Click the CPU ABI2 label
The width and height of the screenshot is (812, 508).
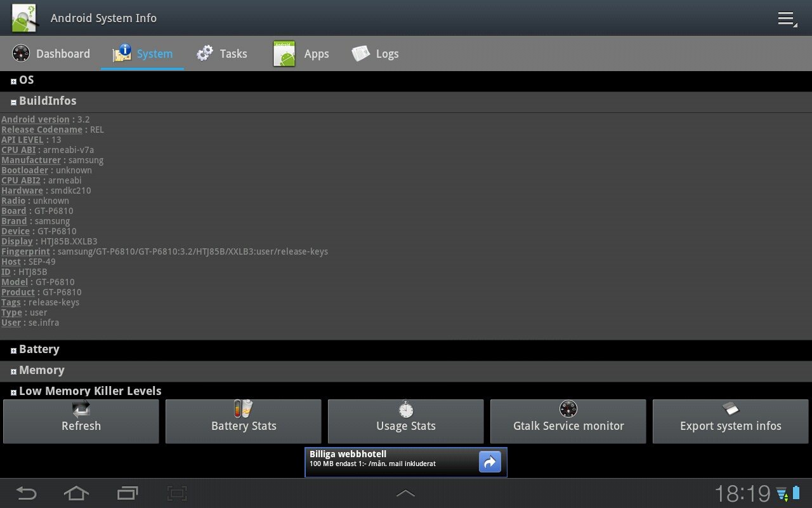(x=21, y=180)
